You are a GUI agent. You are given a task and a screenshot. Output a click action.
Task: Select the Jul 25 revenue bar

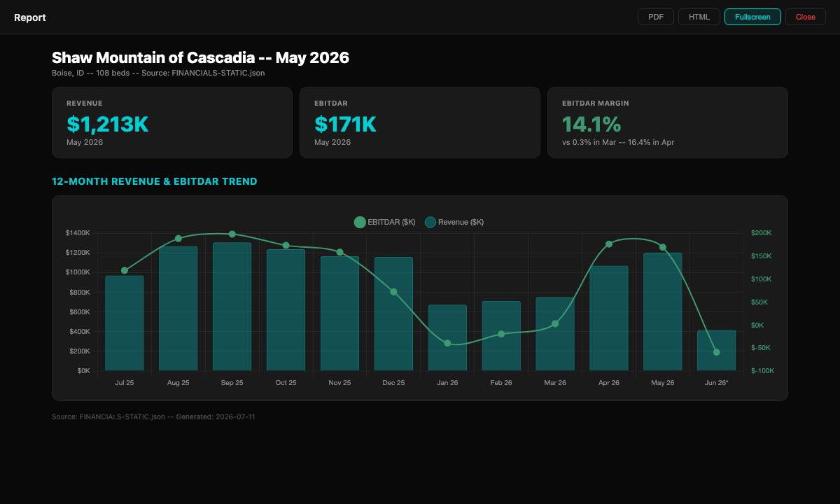pos(125,323)
